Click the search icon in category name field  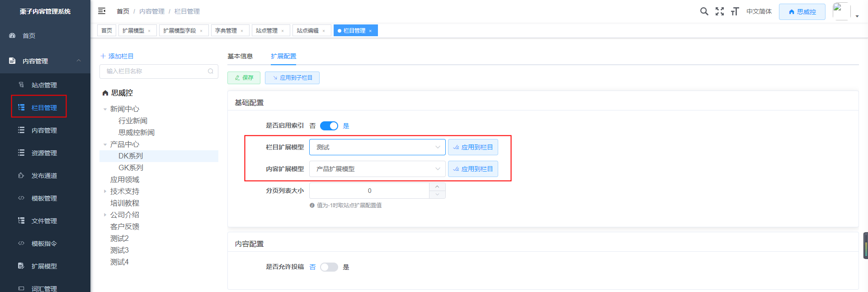pyautogui.click(x=211, y=71)
